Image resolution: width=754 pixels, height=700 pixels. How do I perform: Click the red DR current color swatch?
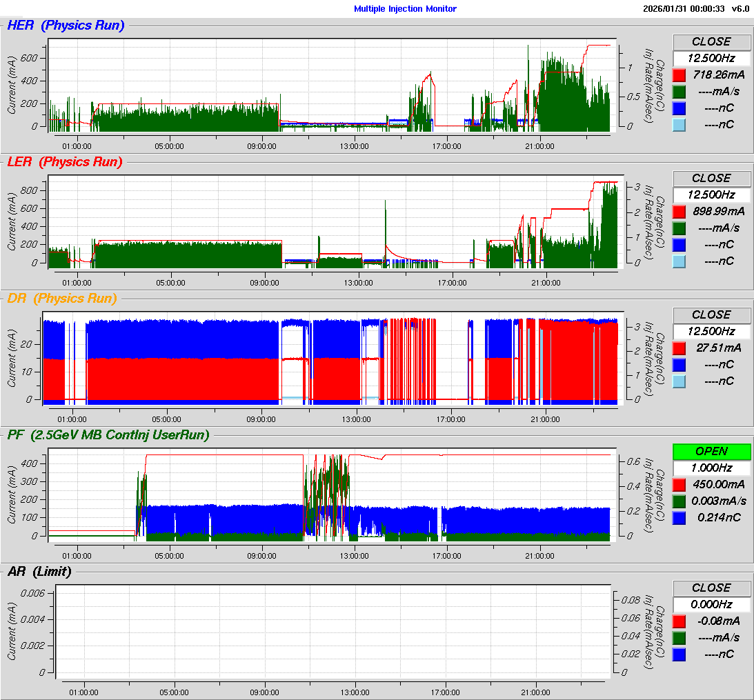(x=679, y=348)
